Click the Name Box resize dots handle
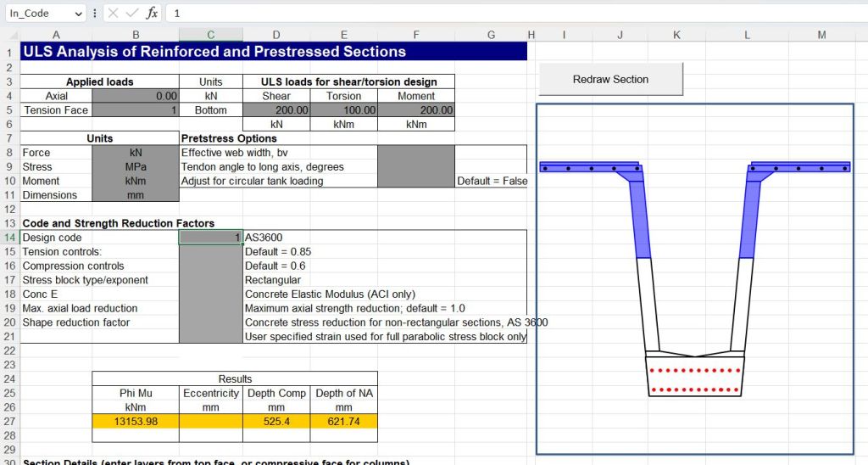This screenshot has width=868, height=465. 95,14
